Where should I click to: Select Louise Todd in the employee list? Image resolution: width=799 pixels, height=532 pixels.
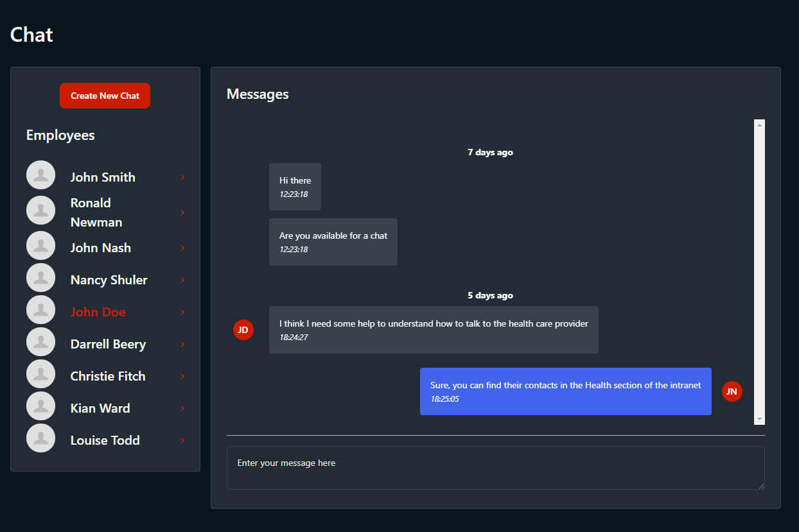pyautogui.click(x=105, y=440)
